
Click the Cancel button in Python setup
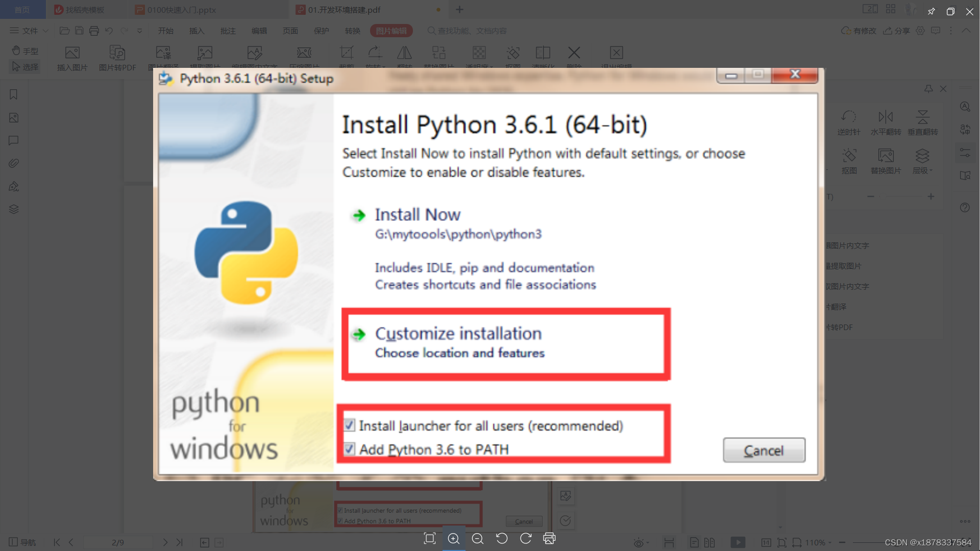click(x=764, y=450)
